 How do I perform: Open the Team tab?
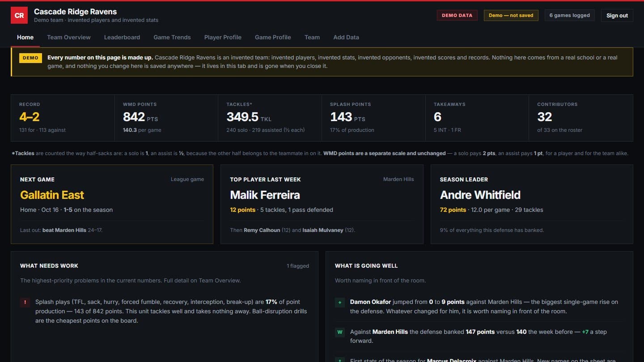click(x=312, y=37)
